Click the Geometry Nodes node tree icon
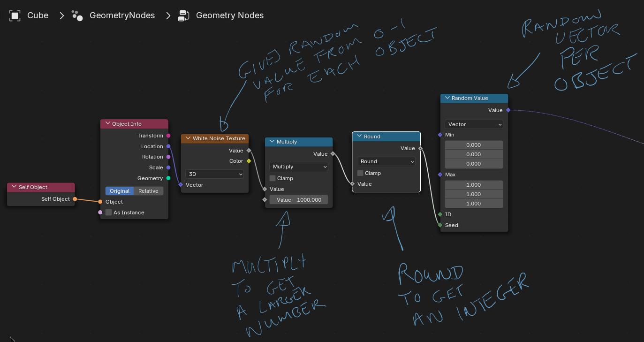This screenshot has height=342, width=644. [183, 15]
